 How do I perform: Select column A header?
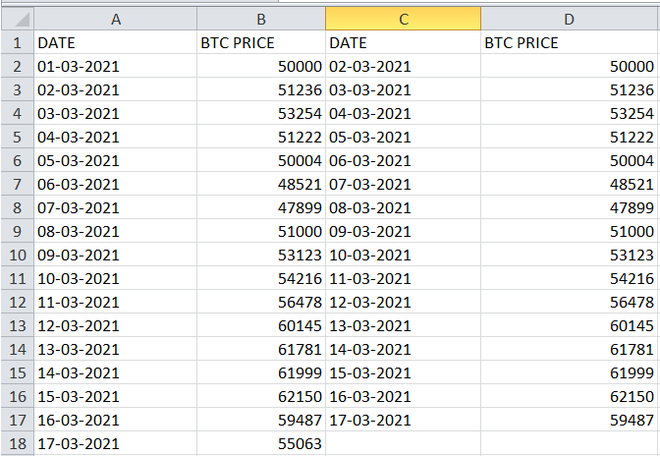(x=116, y=19)
